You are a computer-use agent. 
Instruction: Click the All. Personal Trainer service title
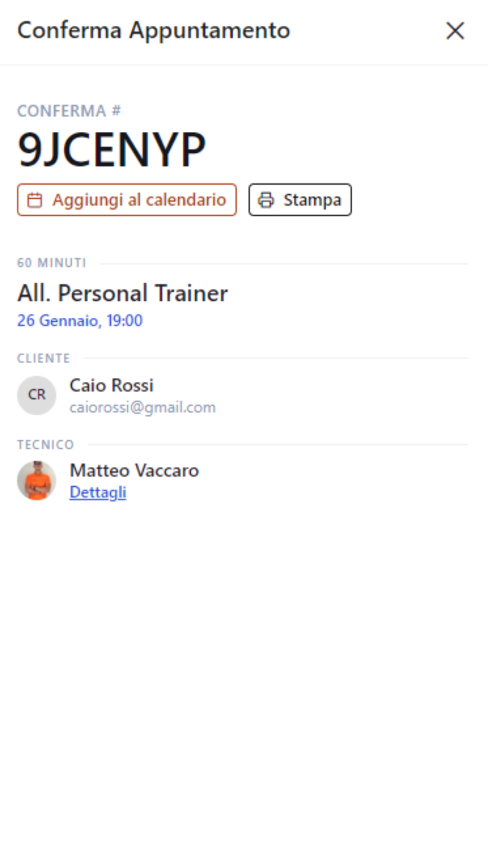(x=122, y=293)
